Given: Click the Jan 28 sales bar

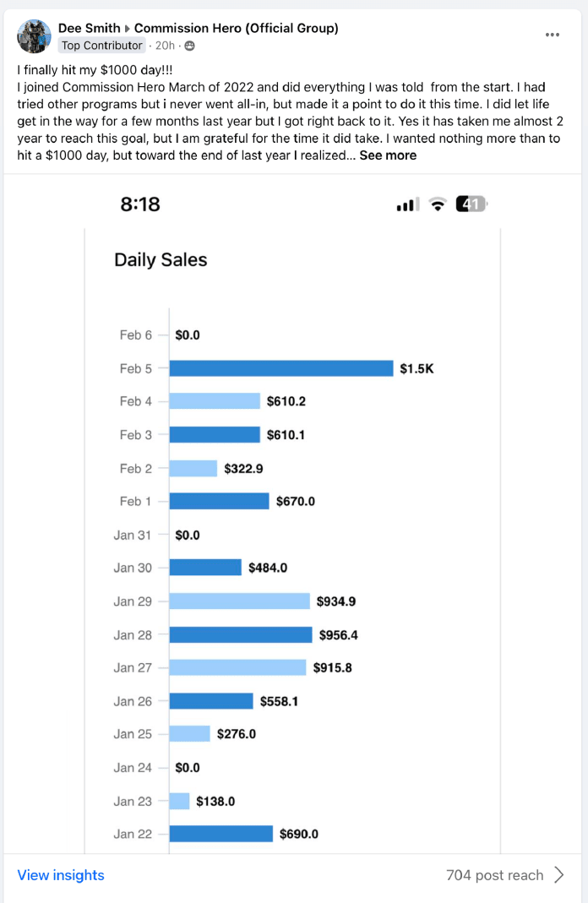Looking at the screenshot, I should (241, 634).
